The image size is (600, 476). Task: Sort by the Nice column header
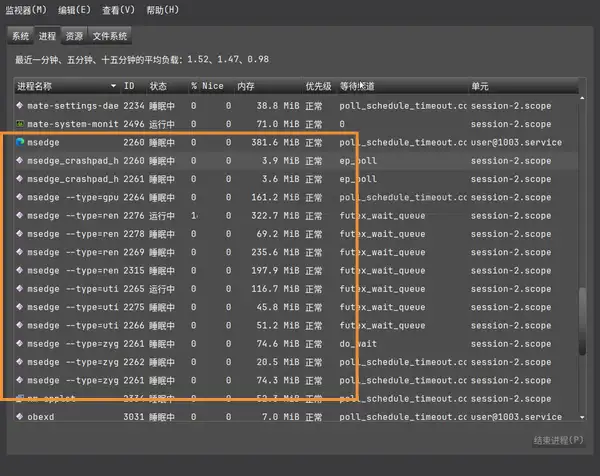click(217, 86)
